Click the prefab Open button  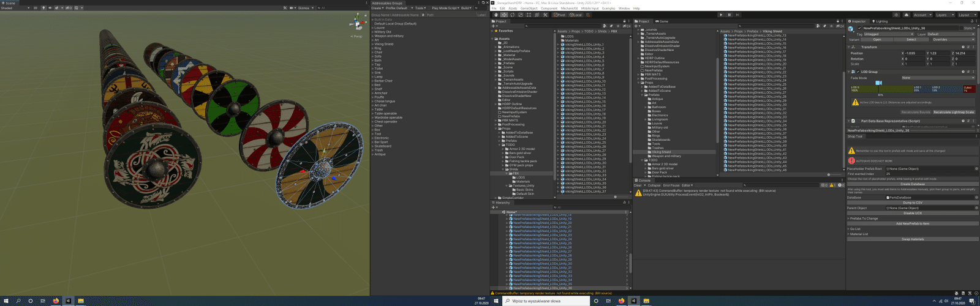pos(877,40)
